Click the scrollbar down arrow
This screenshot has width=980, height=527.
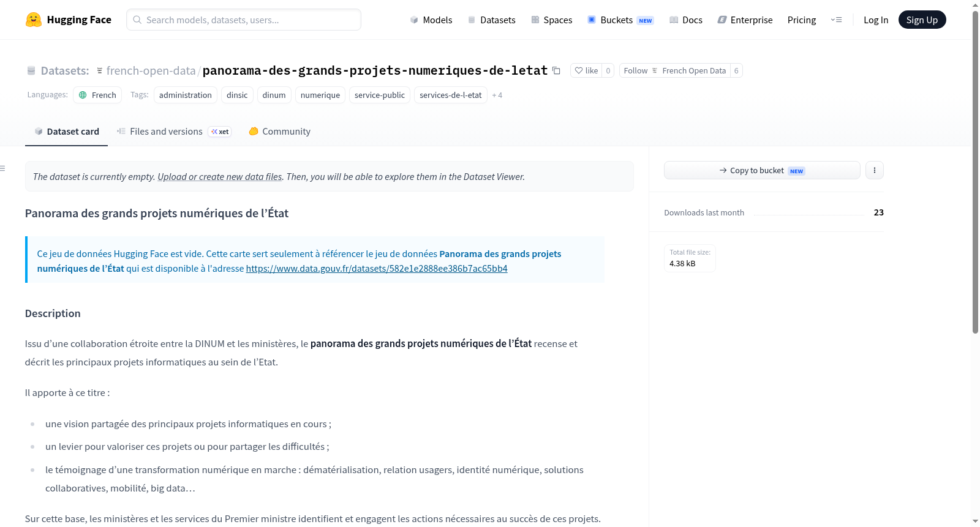click(975, 521)
